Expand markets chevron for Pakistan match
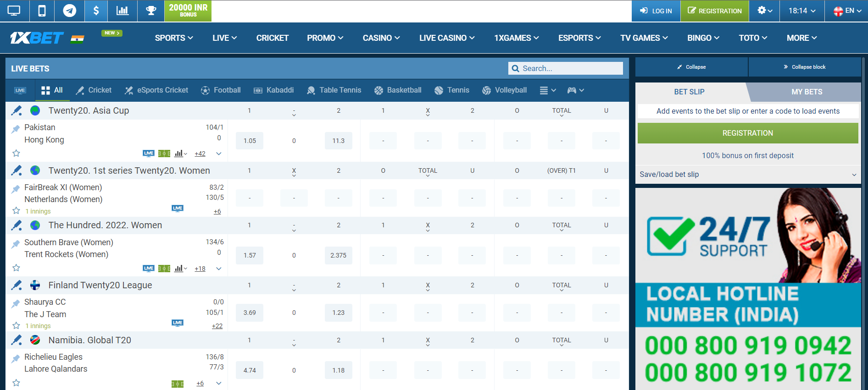The height and width of the screenshot is (390, 868). [219, 154]
